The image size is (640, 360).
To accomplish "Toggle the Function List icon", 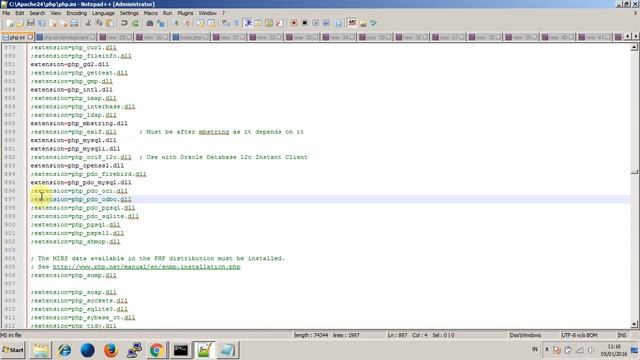I will [x=280, y=23].
